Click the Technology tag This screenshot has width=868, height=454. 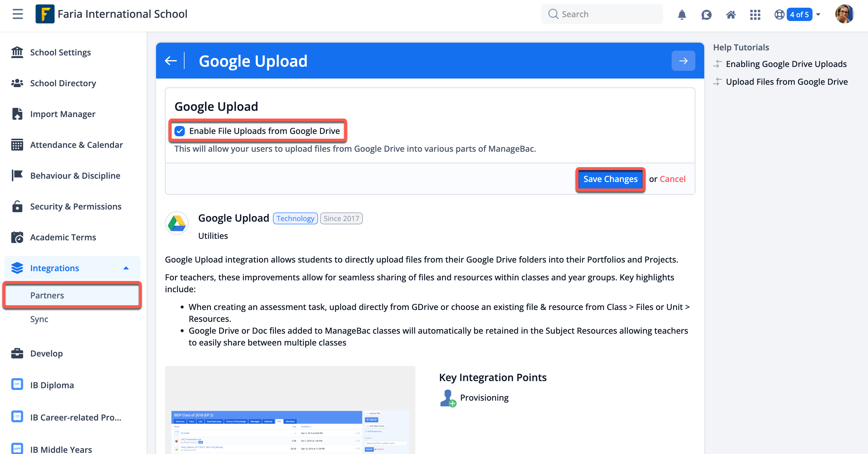[295, 218]
